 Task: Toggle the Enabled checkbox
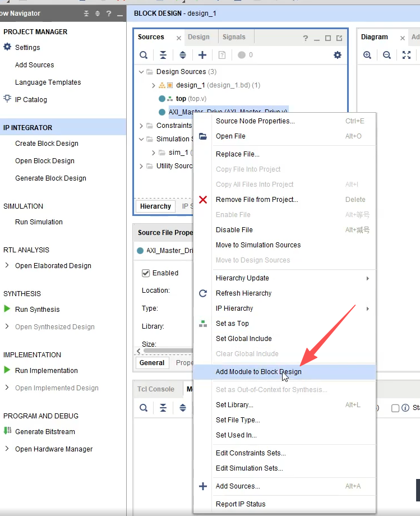coord(146,273)
